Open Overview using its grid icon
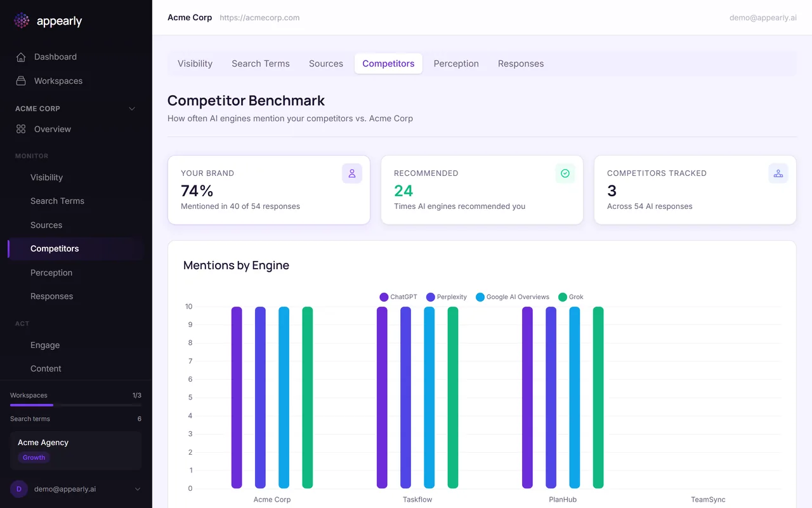Screen dimensions: 812x508 [x=21, y=129]
